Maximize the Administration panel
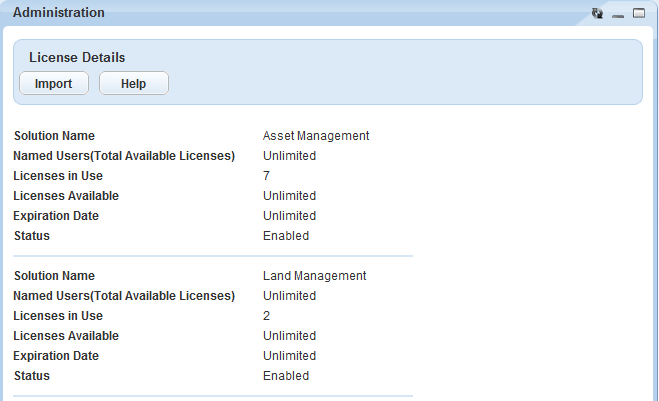The height and width of the screenshot is (401, 659). [x=639, y=13]
